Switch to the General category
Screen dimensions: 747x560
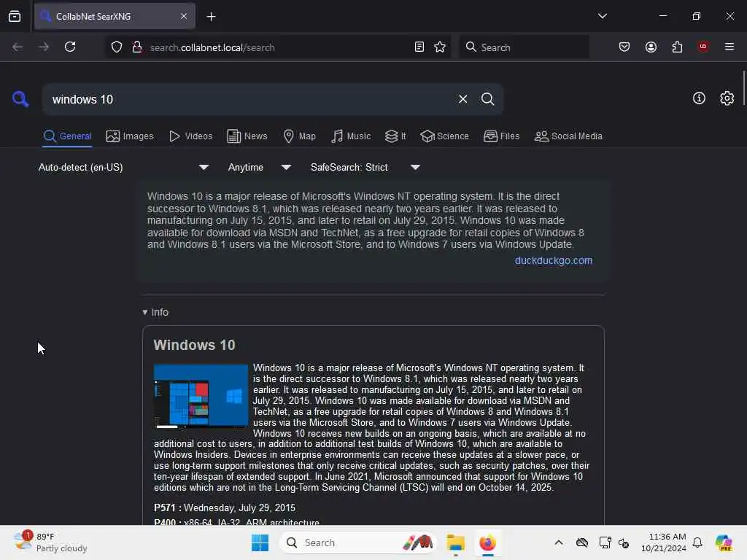point(67,136)
